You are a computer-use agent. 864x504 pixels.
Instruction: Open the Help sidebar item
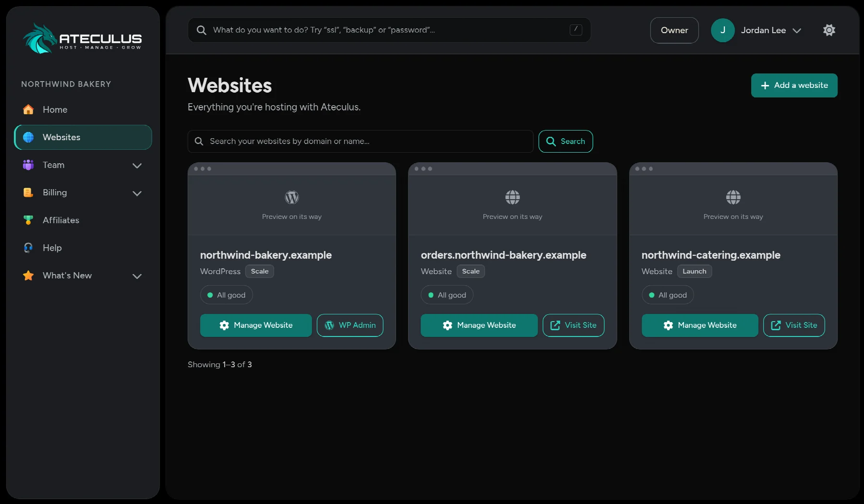(83, 248)
